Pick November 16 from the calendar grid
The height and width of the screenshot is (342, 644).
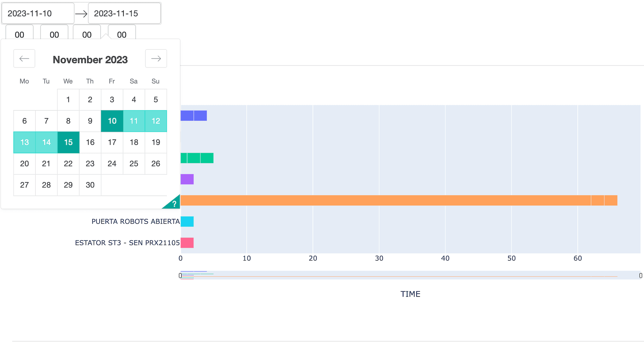coord(90,142)
